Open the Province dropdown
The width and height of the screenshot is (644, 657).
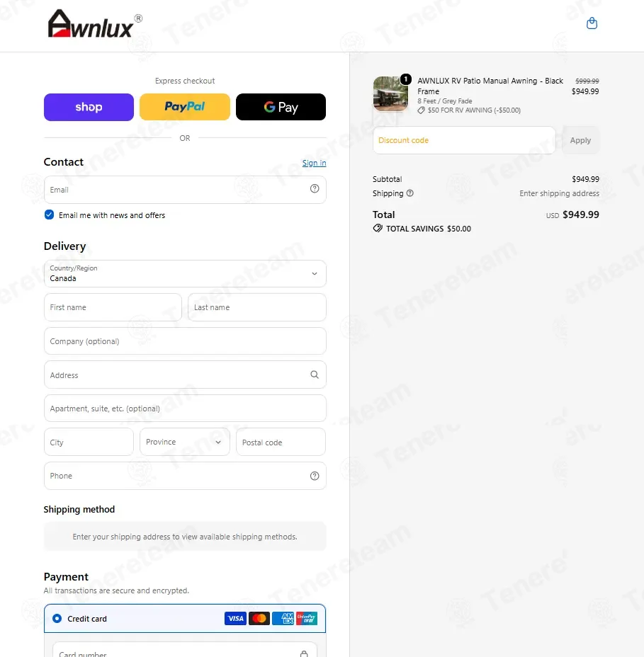pyautogui.click(x=184, y=442)
